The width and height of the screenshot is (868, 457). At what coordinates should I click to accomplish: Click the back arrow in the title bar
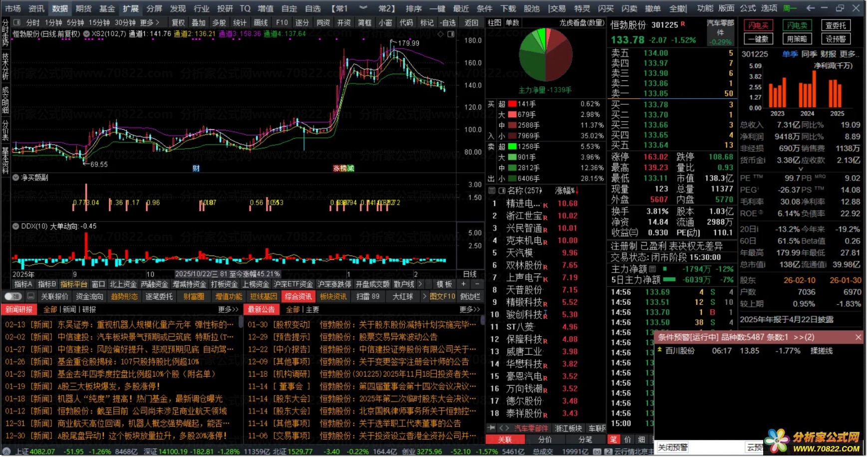pos(811,8)
